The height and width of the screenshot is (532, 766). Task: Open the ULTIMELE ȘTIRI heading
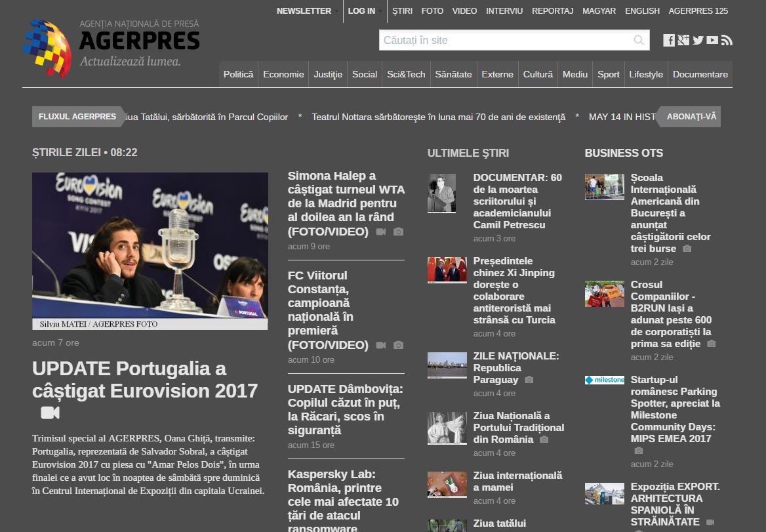point(468,153)
